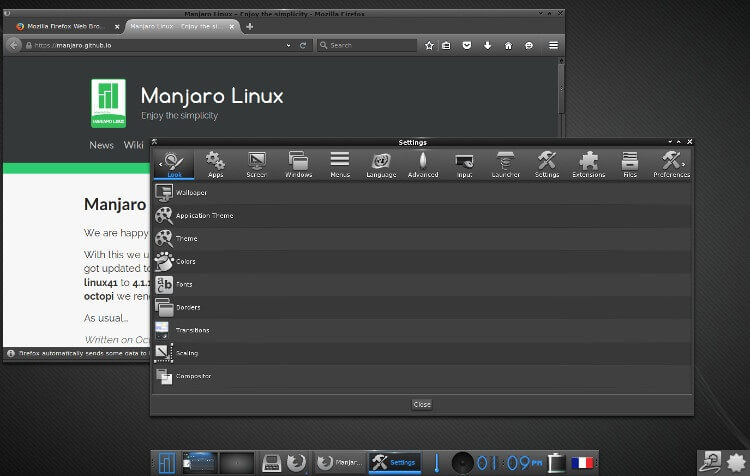The image size is (750, 476).
Task: Go to Firefox home page icon
Action: click(508, 45)
